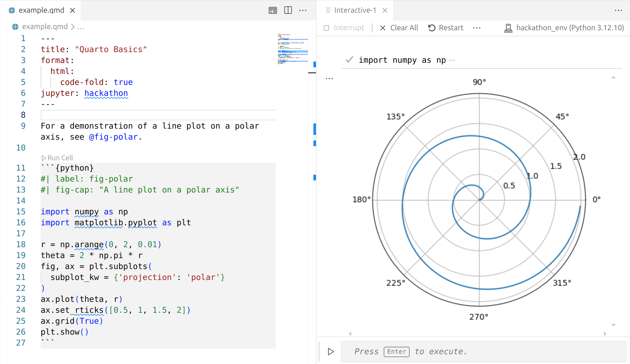Restart the kernel

pyautogui.click(x=446, y=28)
